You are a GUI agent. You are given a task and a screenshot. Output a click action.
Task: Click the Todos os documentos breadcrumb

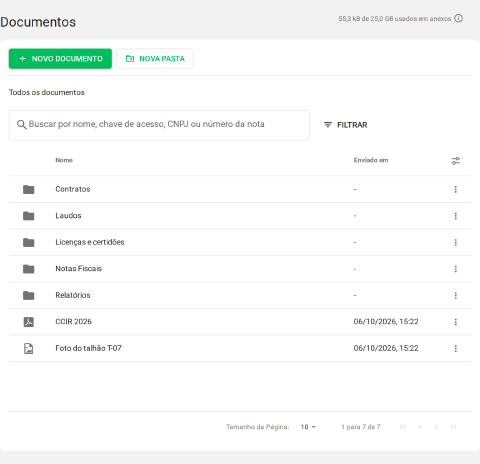(47, 92)
